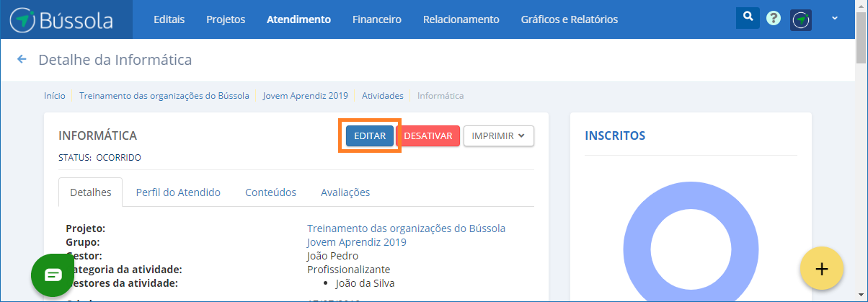Click the user profile avatar icon
This screenshot has width=868, height=302.
pyautogui.click(x=801, y=20)
